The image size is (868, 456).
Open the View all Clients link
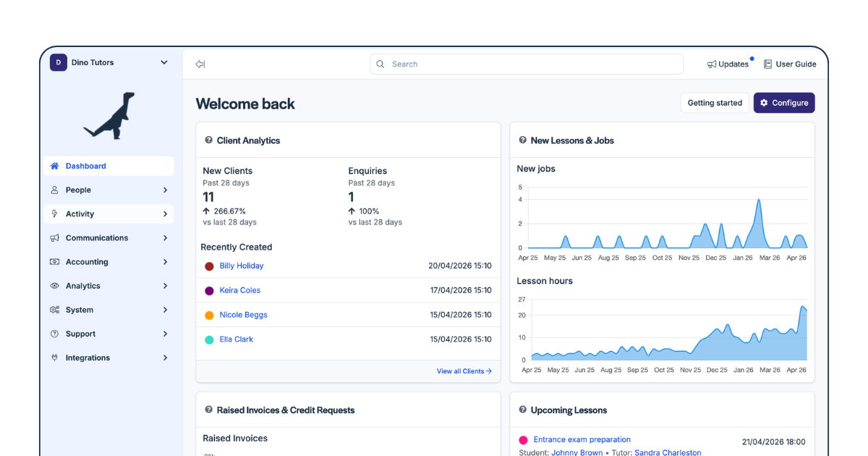[x=464, y=371]
